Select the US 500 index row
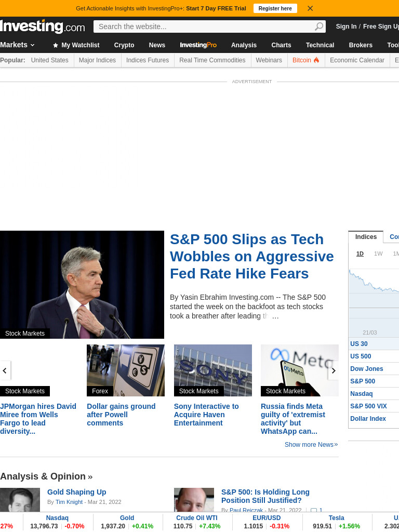This screenshot has width=399, height=532. [x=374, y=356]
